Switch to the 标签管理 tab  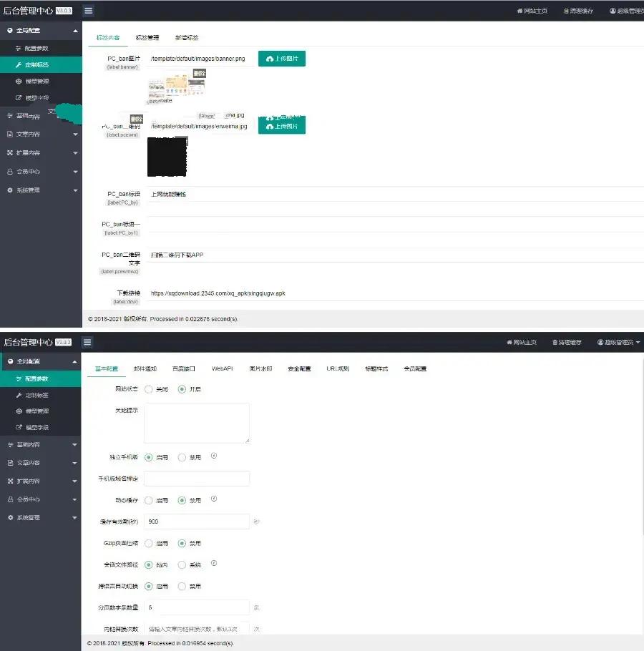[x=147, y=37]
